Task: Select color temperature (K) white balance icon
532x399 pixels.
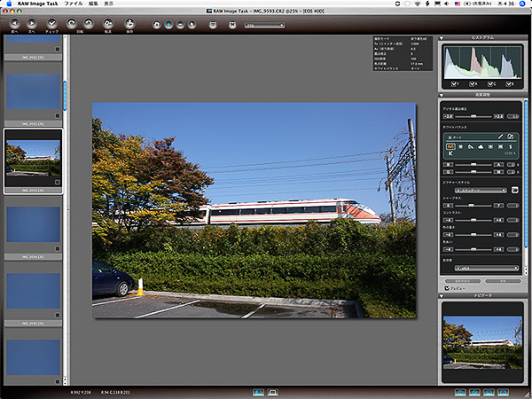Action: click(x=450, y=153)
